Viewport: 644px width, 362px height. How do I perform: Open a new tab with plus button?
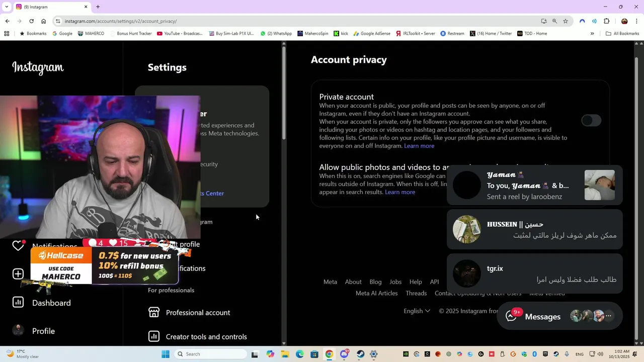(98, 7)
